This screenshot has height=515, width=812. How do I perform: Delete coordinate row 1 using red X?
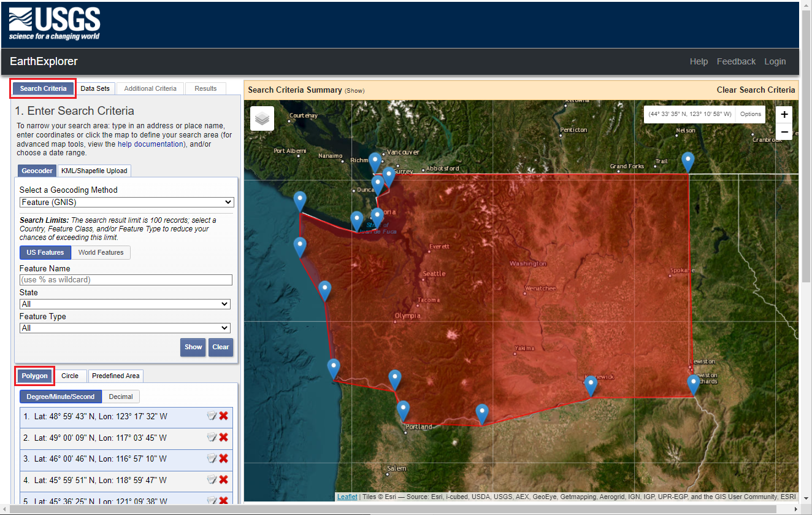point(223,416)
